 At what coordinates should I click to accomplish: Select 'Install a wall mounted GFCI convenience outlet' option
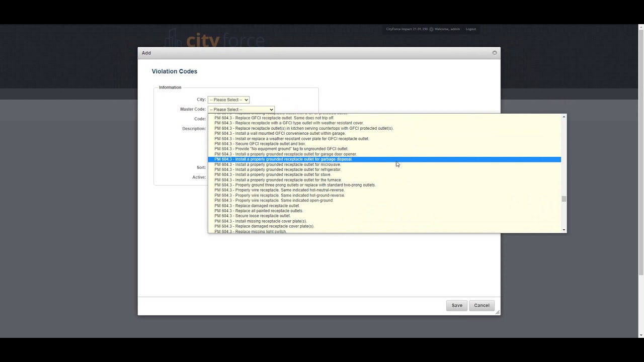coord(384,133)
